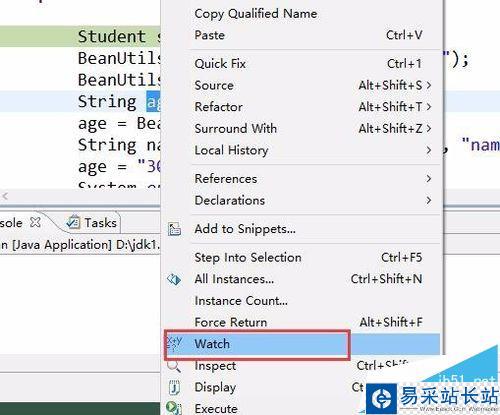Image resolution: width=500 pixels, height=415 pixels.
Task: Click the highlighted Student code line
Action: (80, 36)
